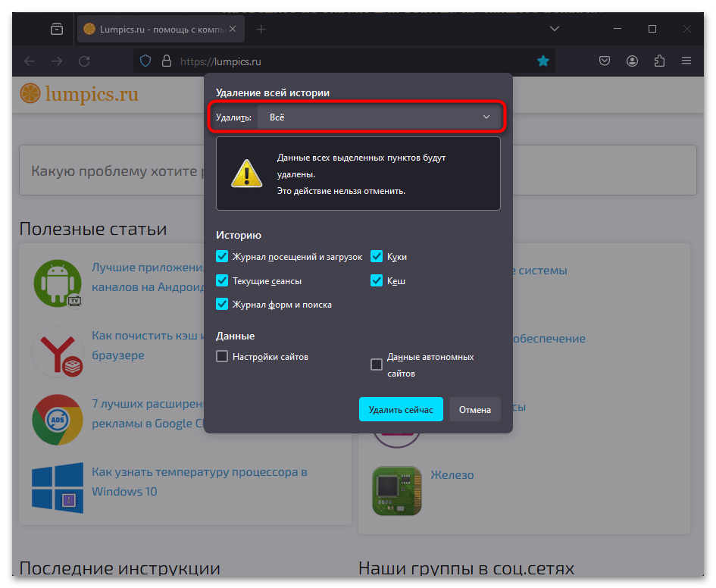Open Как узнать температуру процессора link
Screen dimensions: 716x588
(x=199, y=482)
